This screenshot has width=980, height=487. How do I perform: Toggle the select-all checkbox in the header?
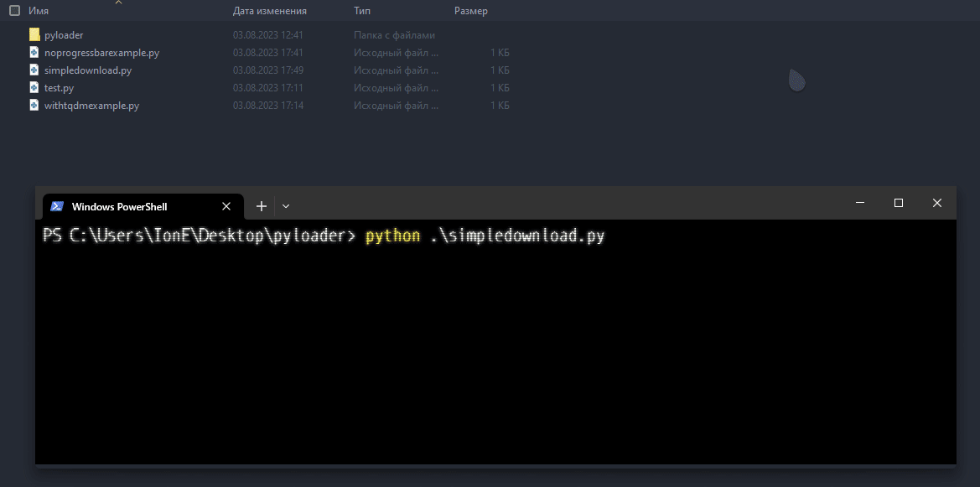13,10
